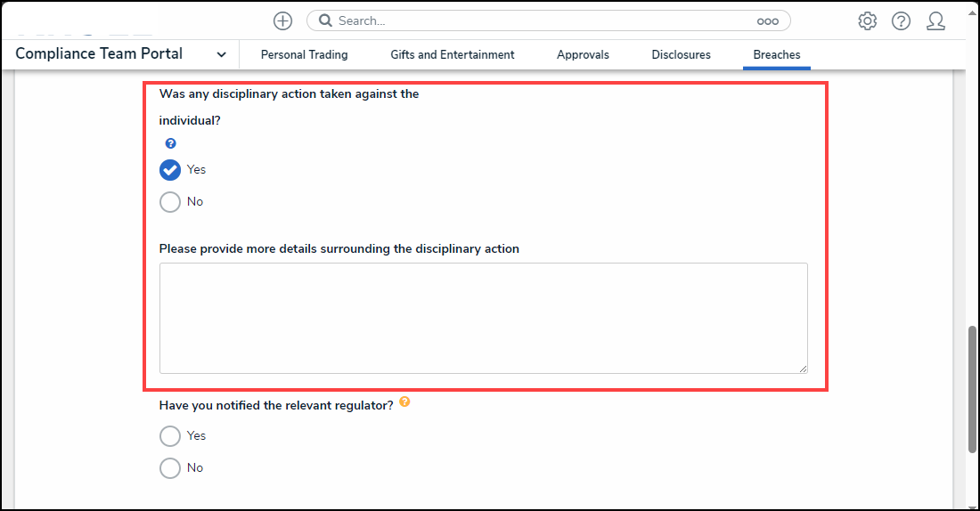Select Yes for notified relevant regulator

point(170,436)
